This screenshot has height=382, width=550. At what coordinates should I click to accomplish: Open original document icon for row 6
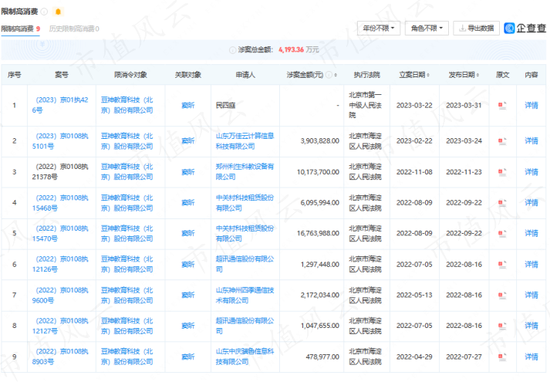(x=502, y=264)
